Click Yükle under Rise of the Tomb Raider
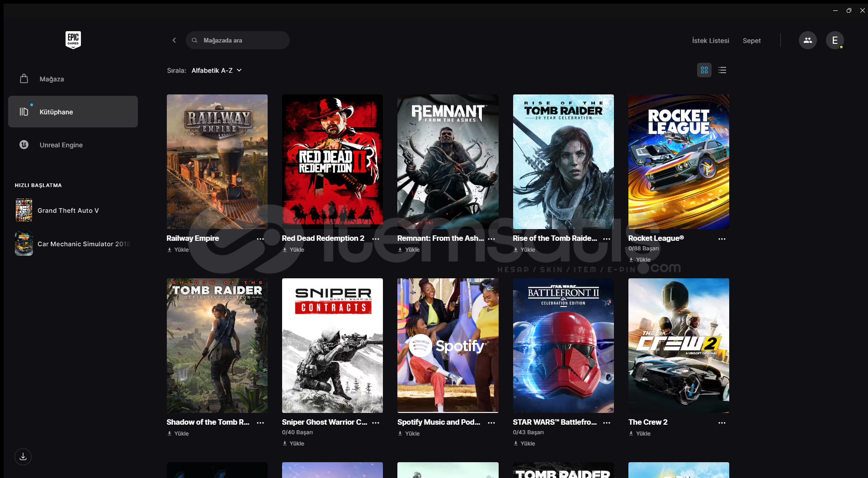868x478 pixels. pyautogui.click(x=524, y=249)
